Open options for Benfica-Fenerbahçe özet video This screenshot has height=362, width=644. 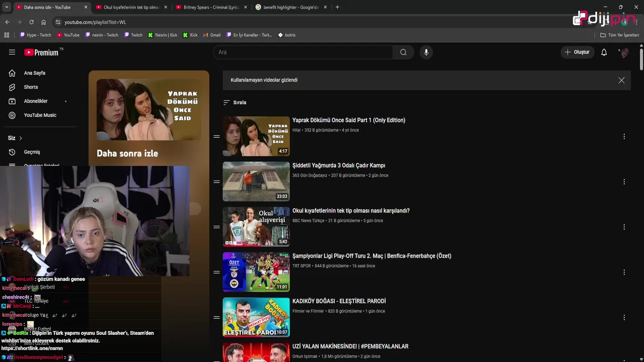624,273
